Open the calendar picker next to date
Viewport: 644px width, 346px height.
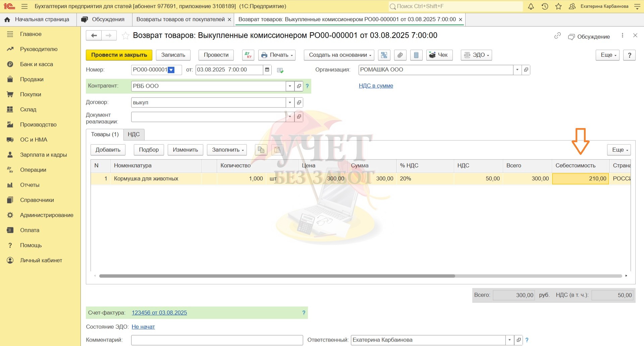(267, 70)
